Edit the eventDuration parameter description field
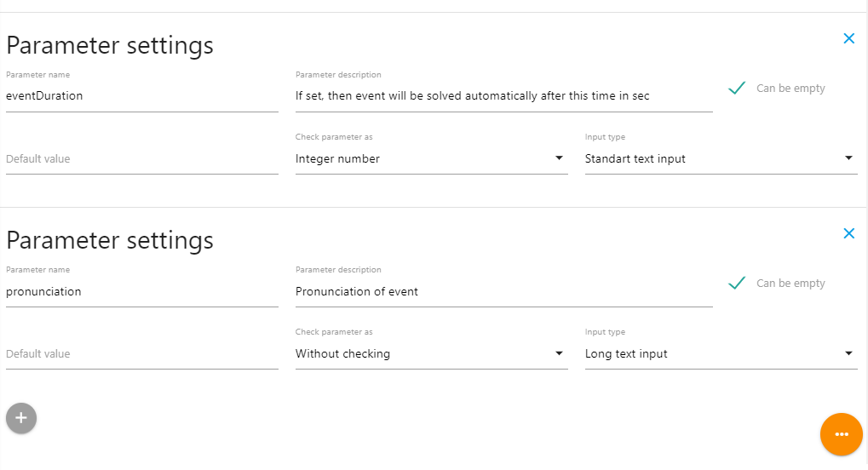This screenshot has height=470, width=868. pos(503,96)
